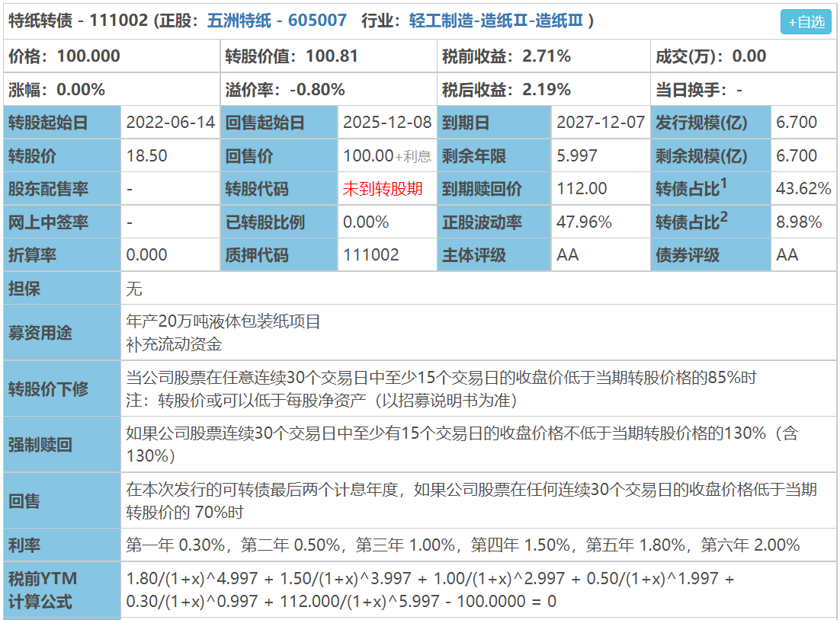Click the 主体评级 label

click(x=473, y=255)
